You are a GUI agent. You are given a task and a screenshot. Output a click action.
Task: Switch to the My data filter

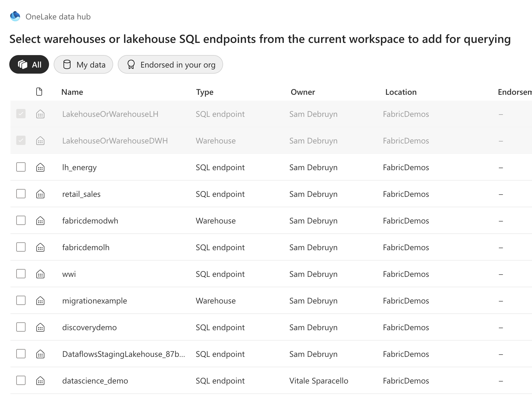pyautogui.click(x=84, y=64)
